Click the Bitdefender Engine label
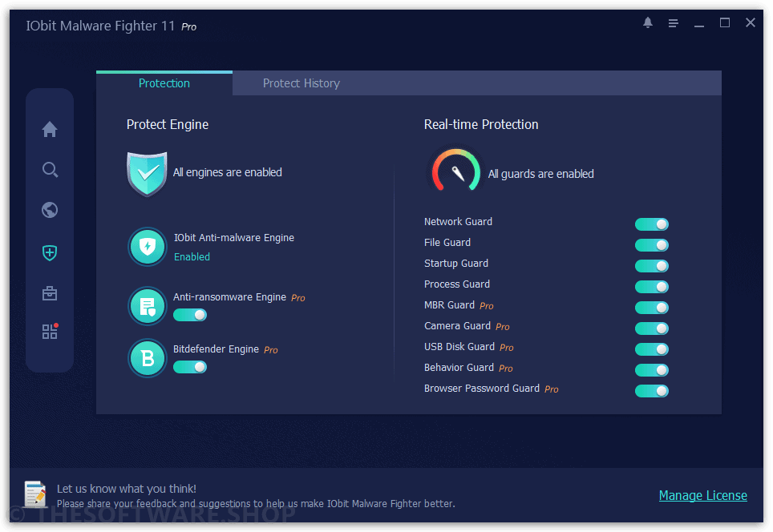This screenshot has width=773, height=532. point(216,349)
